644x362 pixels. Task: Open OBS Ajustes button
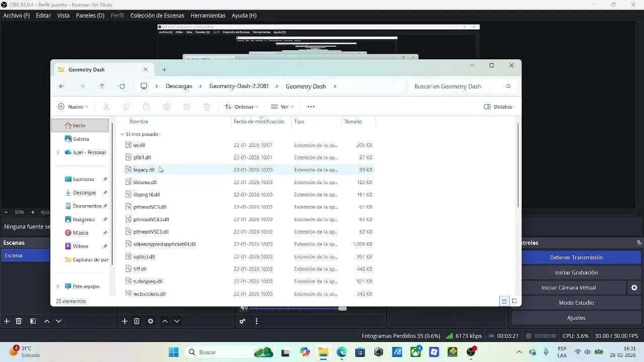click(576, 318)
